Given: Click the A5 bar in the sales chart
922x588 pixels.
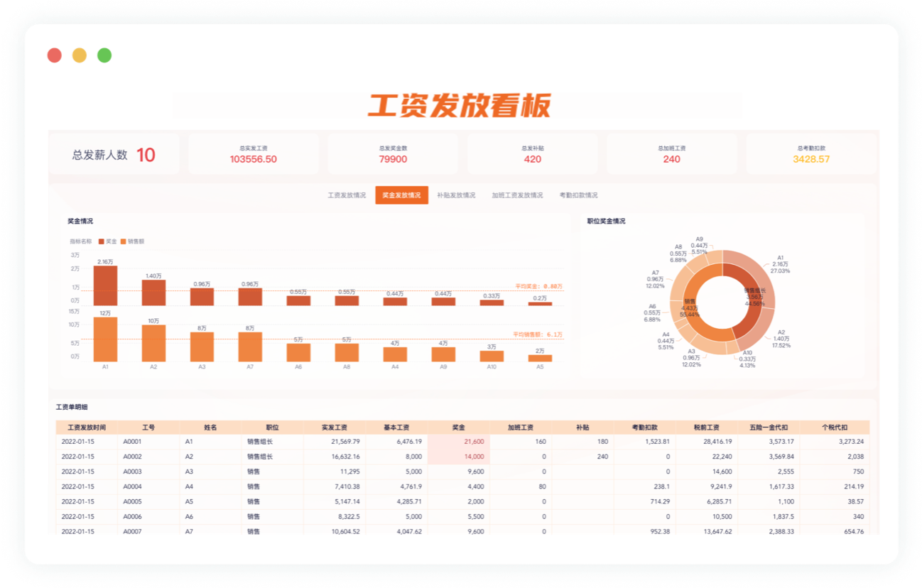Looking at the screenshot, I should tap(540, 359).
